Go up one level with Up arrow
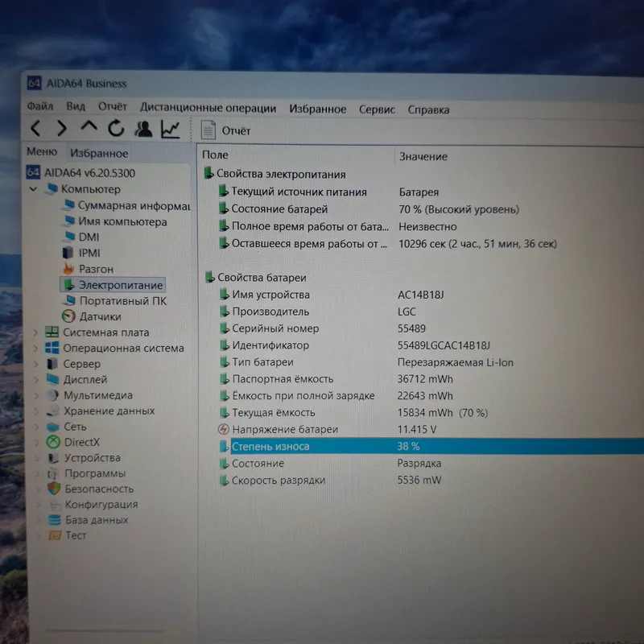 pyautogui.click(x=89, y=126)
